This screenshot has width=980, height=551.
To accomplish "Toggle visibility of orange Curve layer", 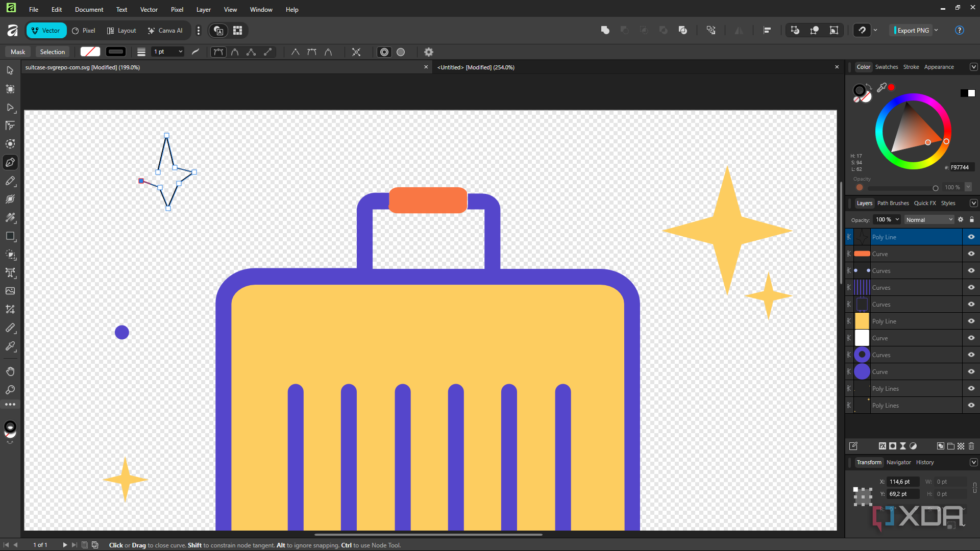I will [x=971, y=254].
